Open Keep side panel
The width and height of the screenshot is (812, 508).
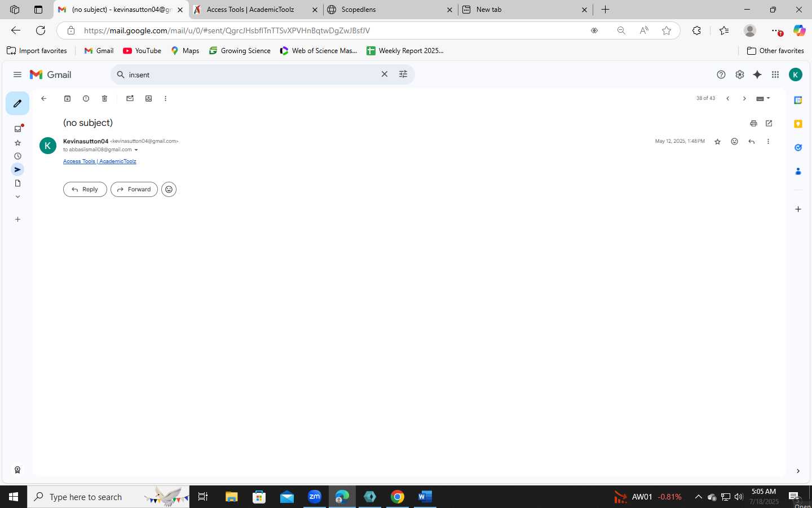point(798,124)
